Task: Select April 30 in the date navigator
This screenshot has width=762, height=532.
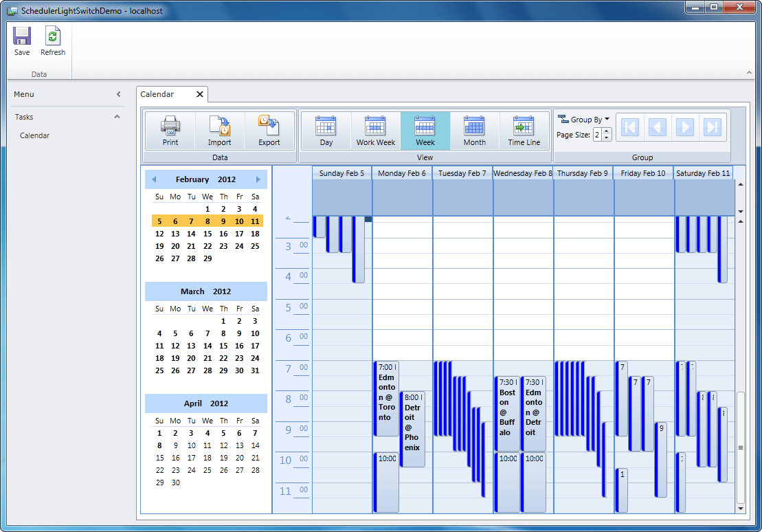Action: click(x=175, y=483)
